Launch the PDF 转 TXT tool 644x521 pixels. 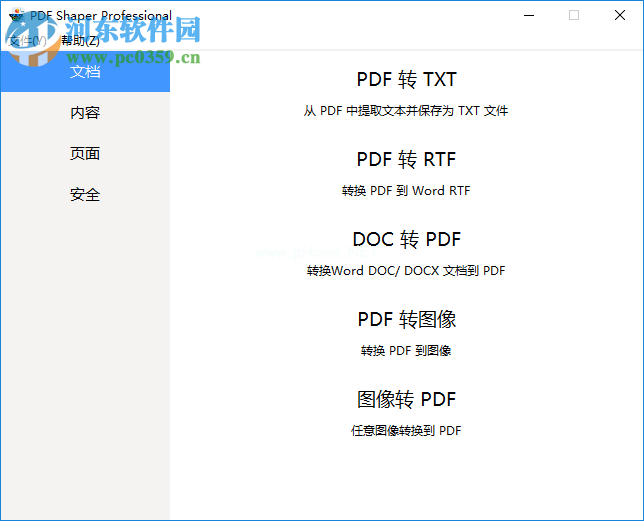407,79
